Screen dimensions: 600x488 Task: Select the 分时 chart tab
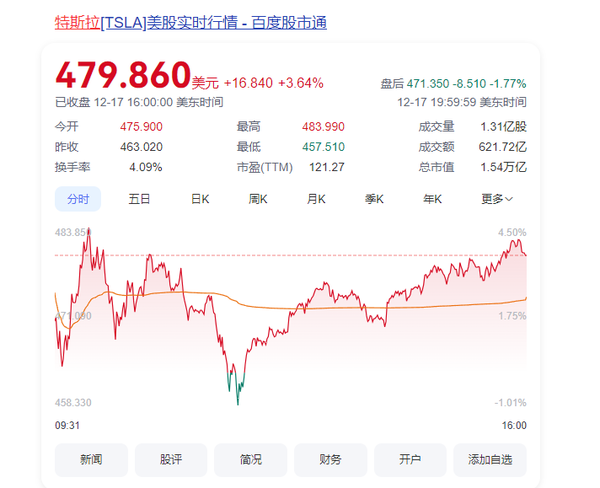(78, 199)
